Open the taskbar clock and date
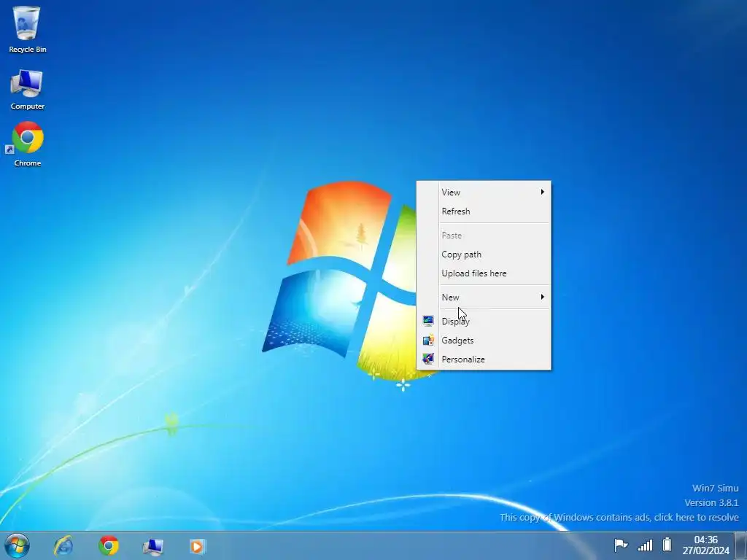 coord(705,545)
